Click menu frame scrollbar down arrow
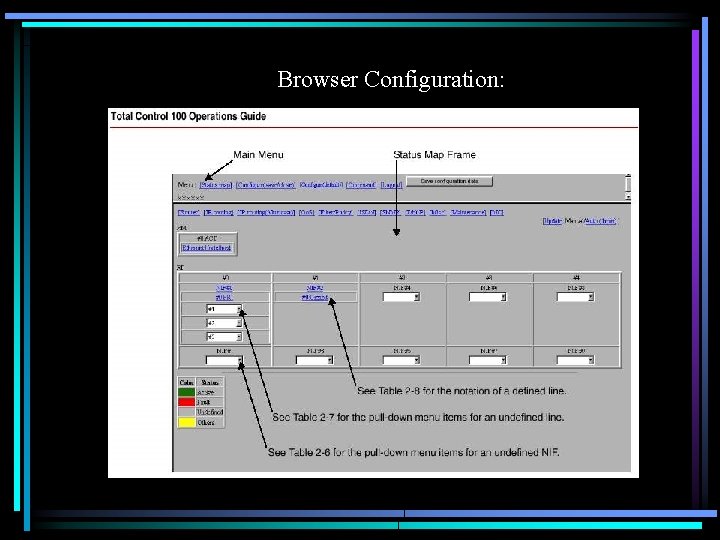The width and height of the screenshot is (720, 540). click(x=628, y=197)
